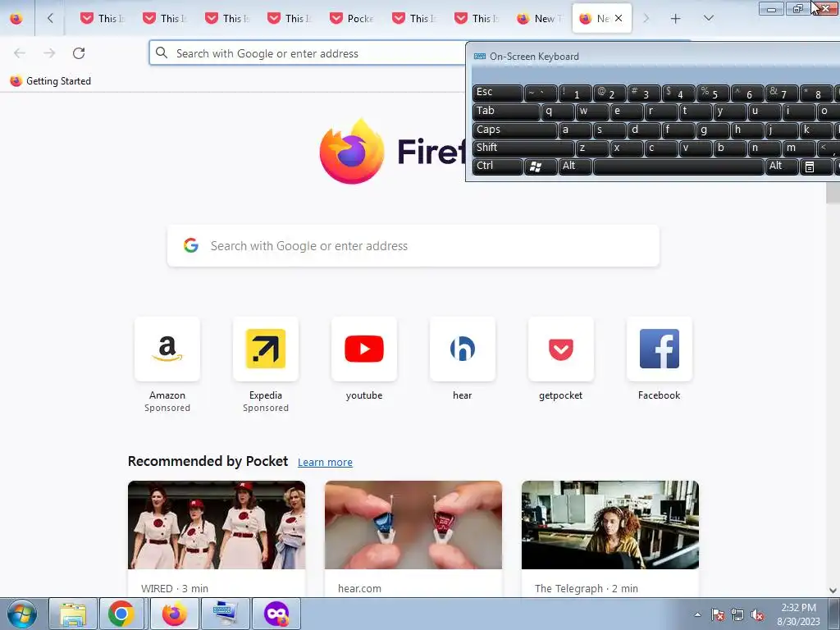This screenshot has height=630, width=840.
Task: Toggle Shift on the On-Screen Keyboard
Action: click(523, 148)
